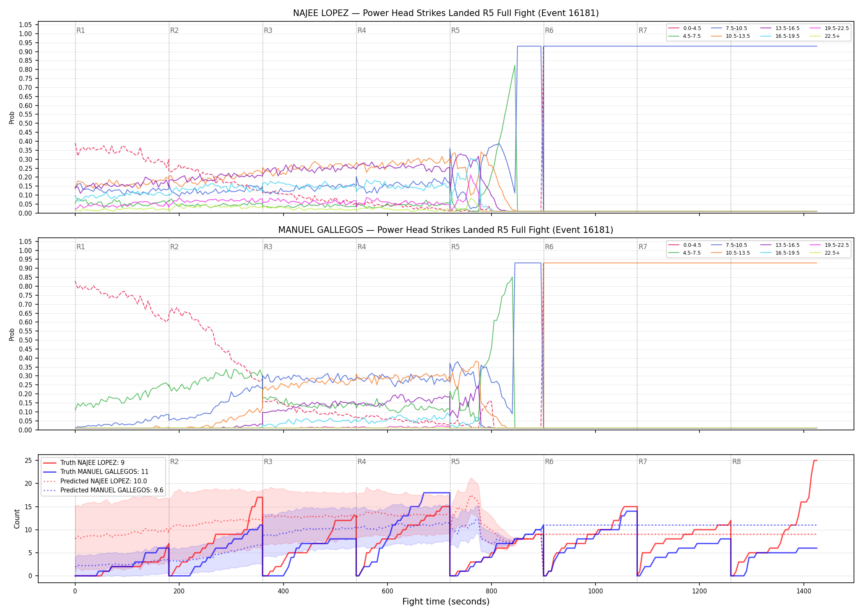Screen dimensions: 863x616
Task: Click the R6 round label in Najee Lopez chart
Action: (x=549, y=30)
